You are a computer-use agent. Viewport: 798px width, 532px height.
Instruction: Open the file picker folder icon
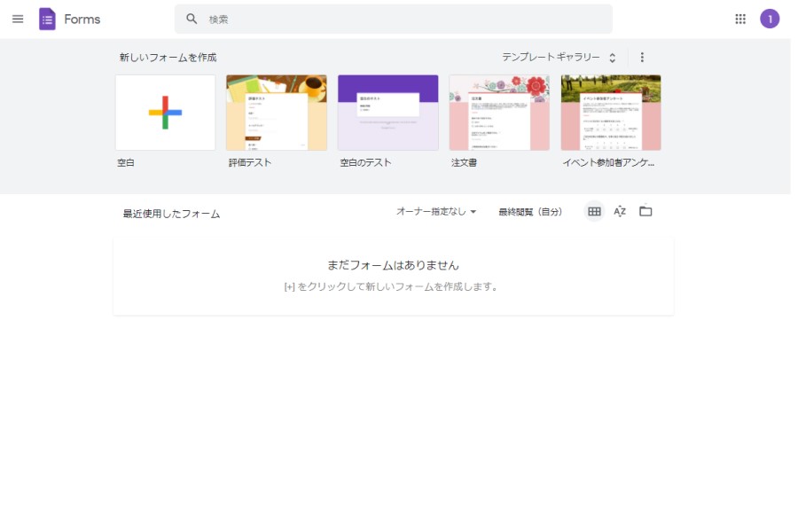645,212
